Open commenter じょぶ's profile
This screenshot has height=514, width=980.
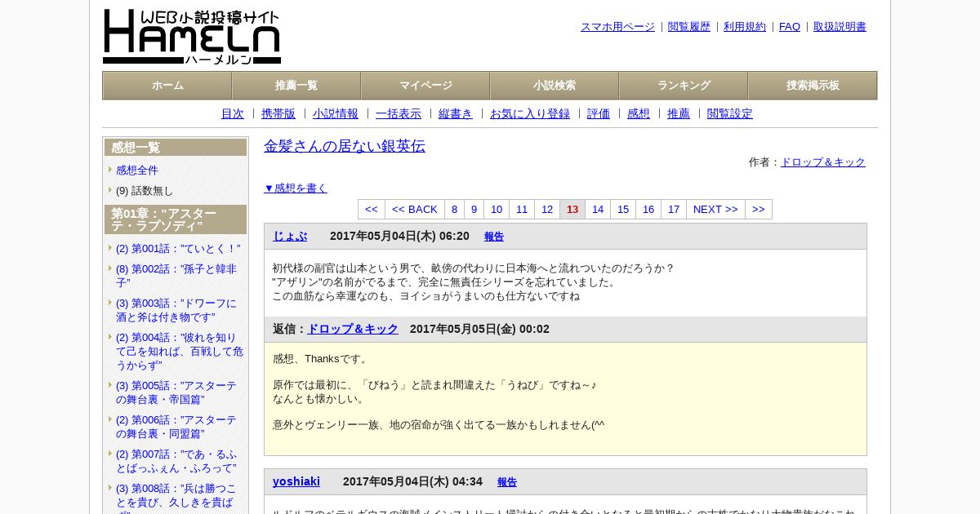pyautogui.click(x=290, y=236)
